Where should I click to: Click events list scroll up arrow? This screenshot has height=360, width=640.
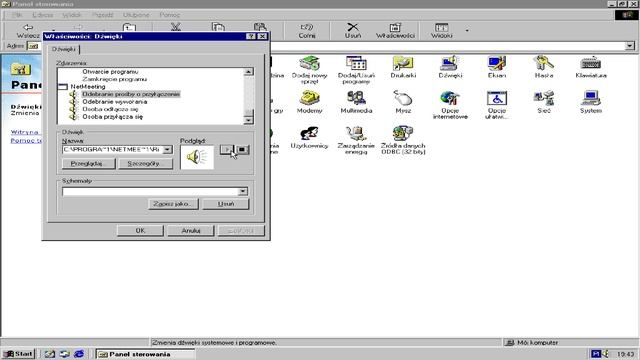point(248,72)
